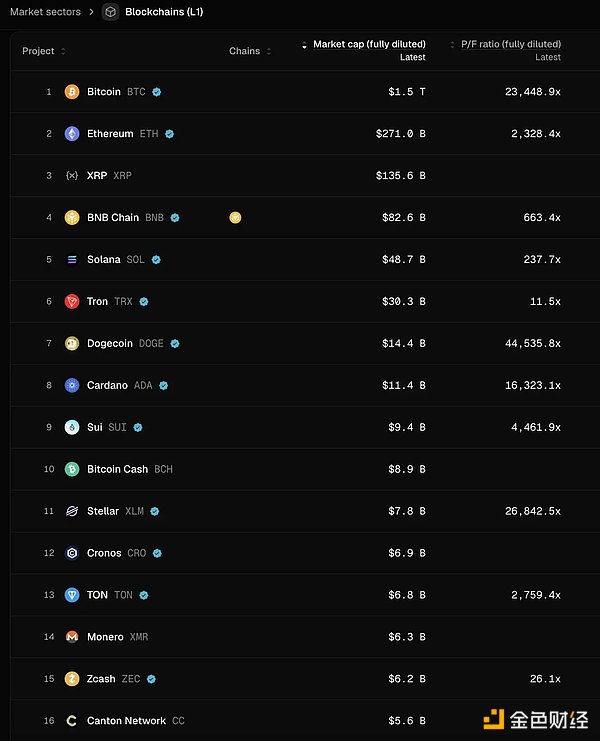
Task: Click the Solana logo icon
Action: pyautogui.click(x=72, y=260)
